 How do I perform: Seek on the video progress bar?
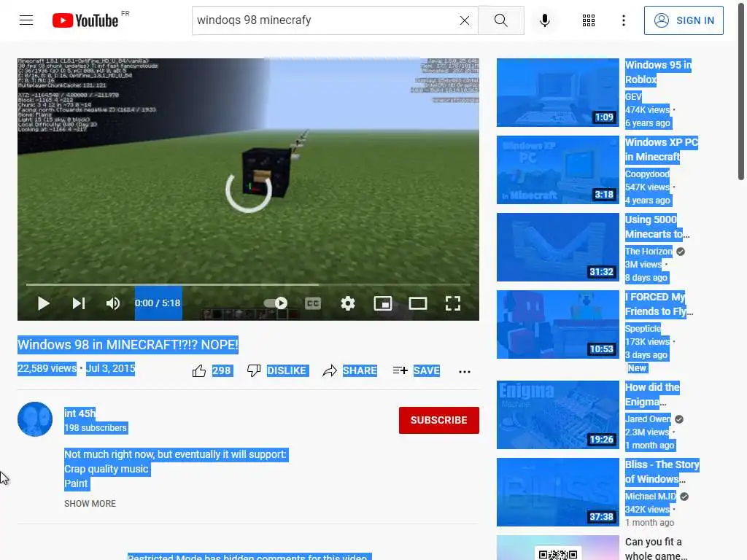coord(248,285)
